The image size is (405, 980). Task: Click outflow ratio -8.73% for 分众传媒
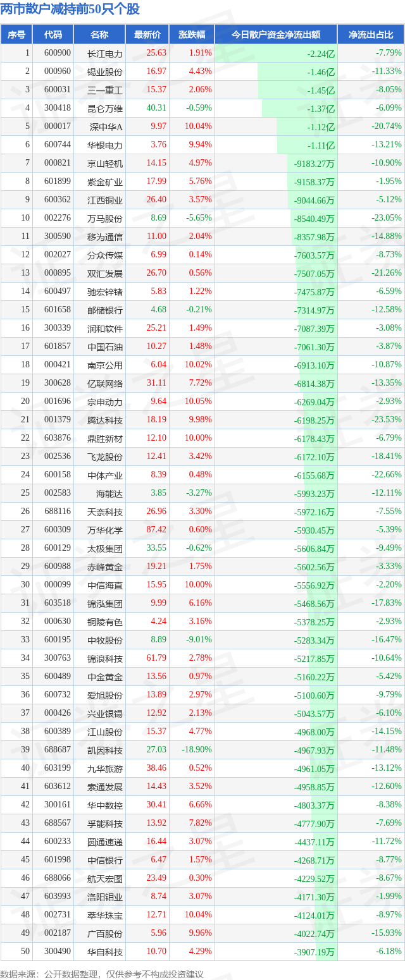point(388,255)
